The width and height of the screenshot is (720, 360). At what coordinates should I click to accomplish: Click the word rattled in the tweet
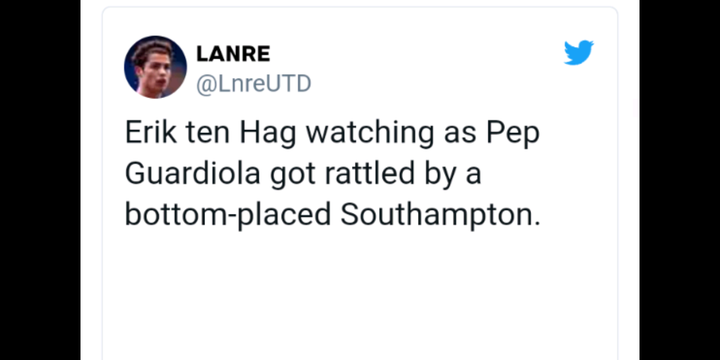370,174
